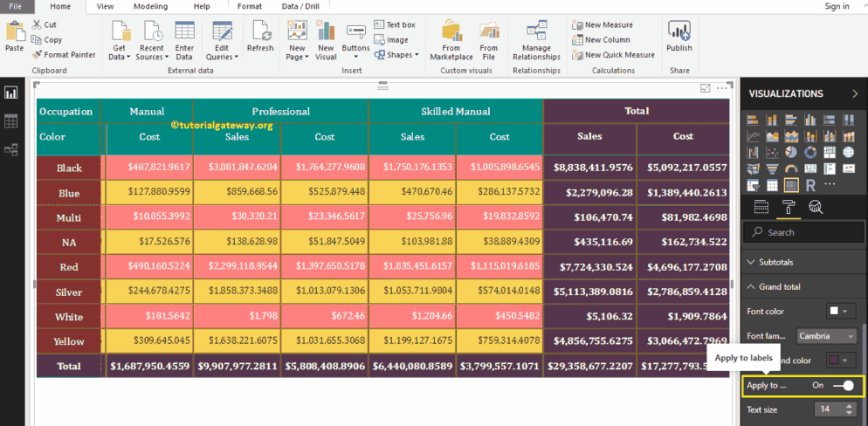Viewport: 868px width, 426px height.
Task: Click the Focus mode icon above the matrix
Action: [705, 88]
